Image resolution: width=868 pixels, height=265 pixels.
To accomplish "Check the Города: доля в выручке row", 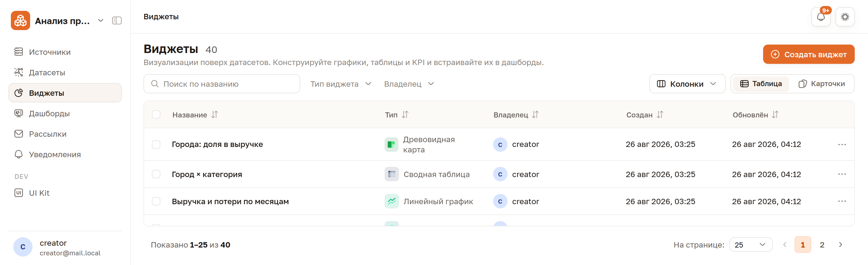I will coord(156,145).
